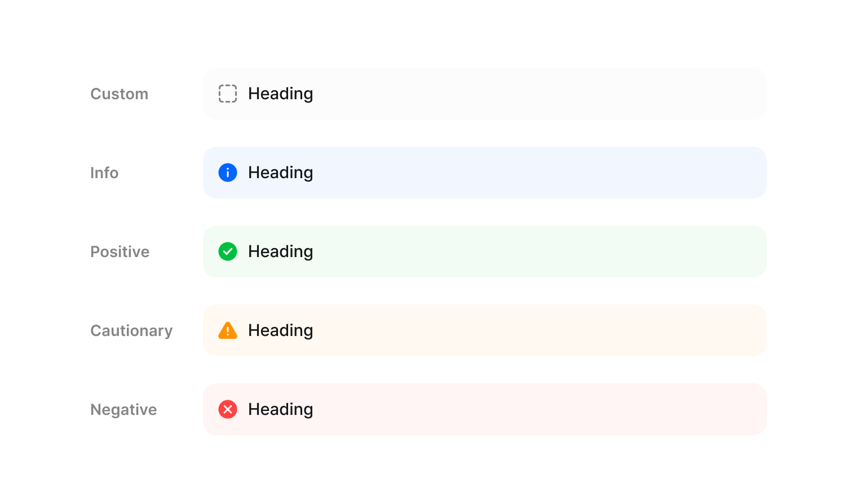Screen dimensions: 857x504
Task: Select the Info variant label
Action: [104, 173]
